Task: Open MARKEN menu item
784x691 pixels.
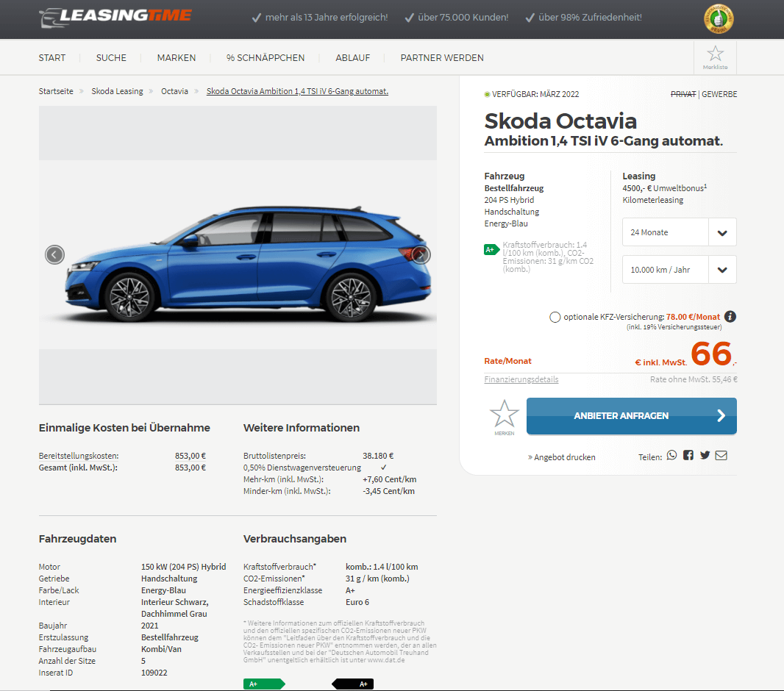Action: tap(177, 58)
